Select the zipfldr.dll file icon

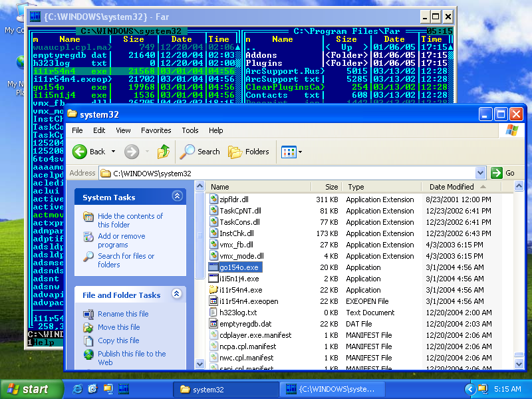213,199
